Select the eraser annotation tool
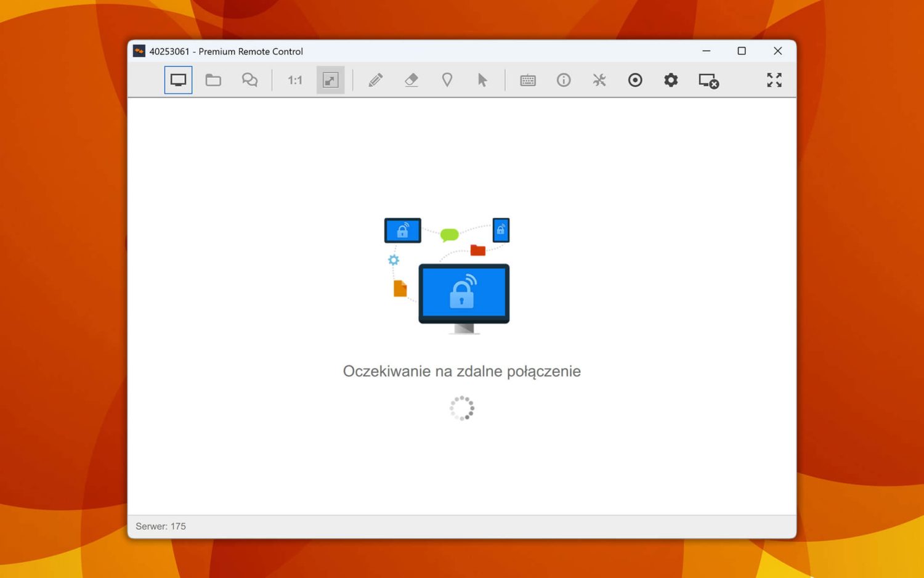924x578 pixels. (411, 79)
